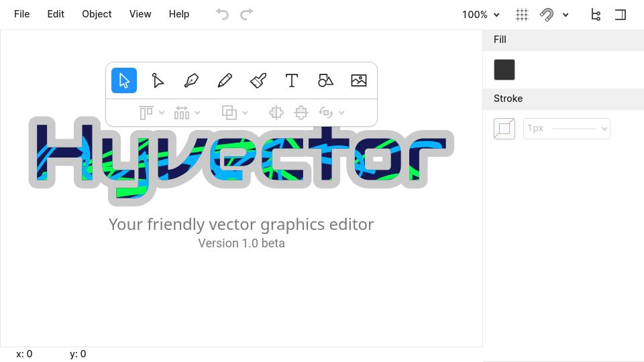Screen dimensions: 644x362
Task: Select the Pencil tool
Action: coord(225,80)
